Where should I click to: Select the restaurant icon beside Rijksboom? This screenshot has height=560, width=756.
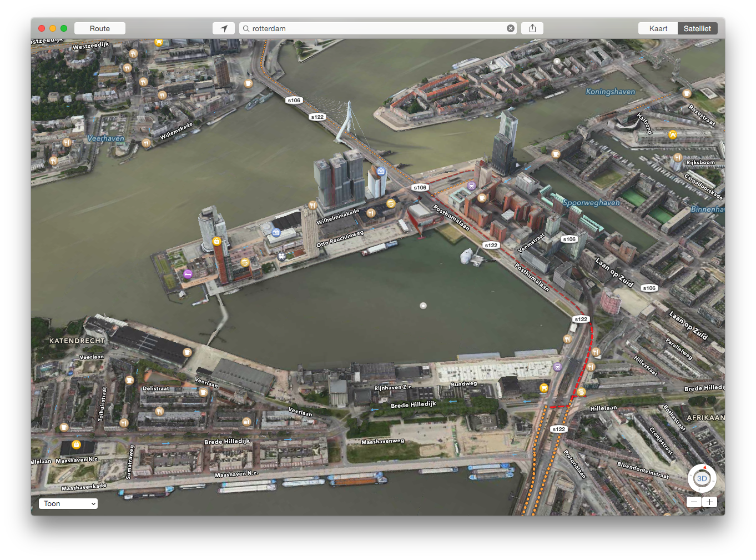tap(677, 157)
